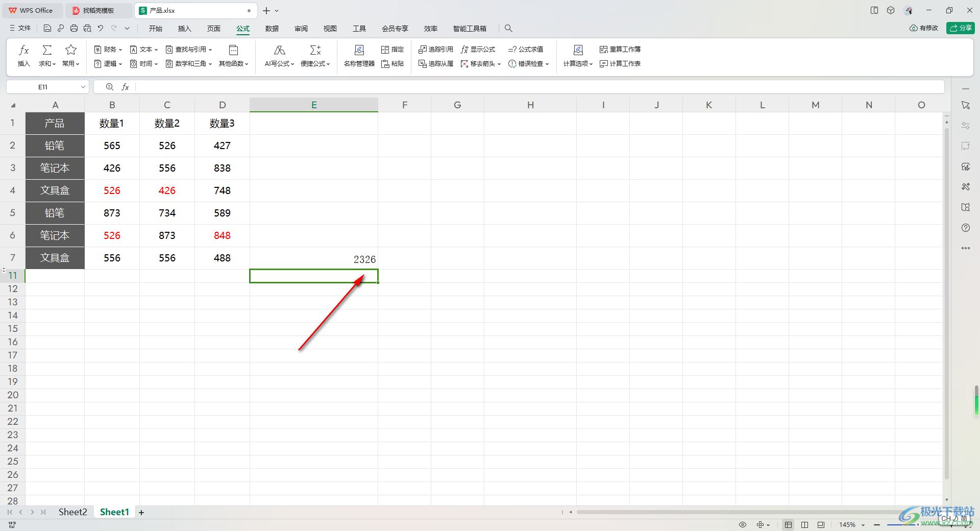Click the horizontal scrollbar track
This screenshot has height=531, width=980.
point(740,512)
